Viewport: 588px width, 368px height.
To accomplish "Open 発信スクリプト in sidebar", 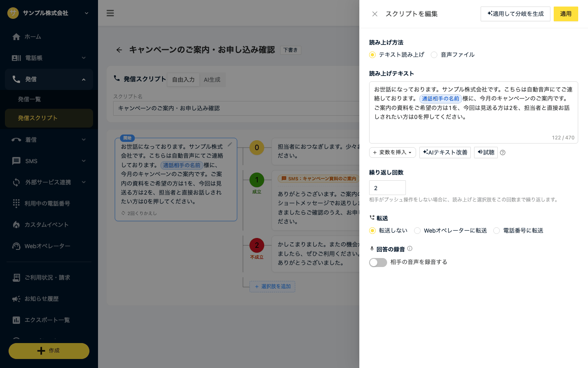I will click(x=49, y=118).
